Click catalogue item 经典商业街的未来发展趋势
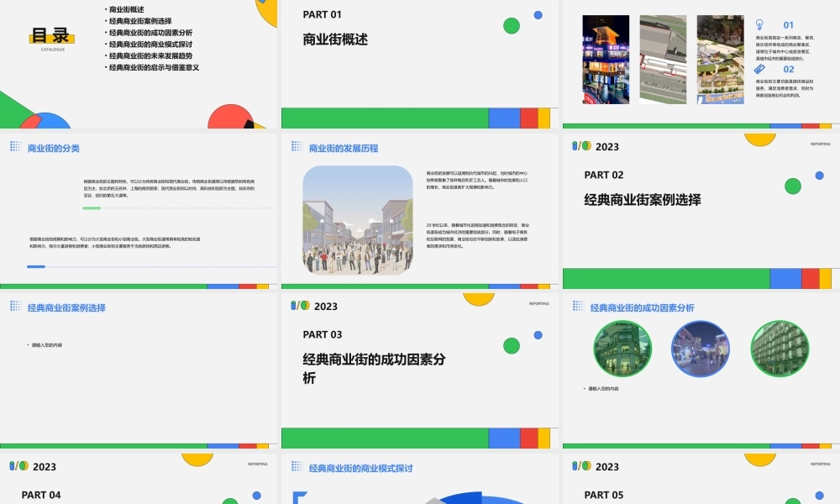Image resolution: width=840 pixels, height=504 pixels. tap(150, 55)
